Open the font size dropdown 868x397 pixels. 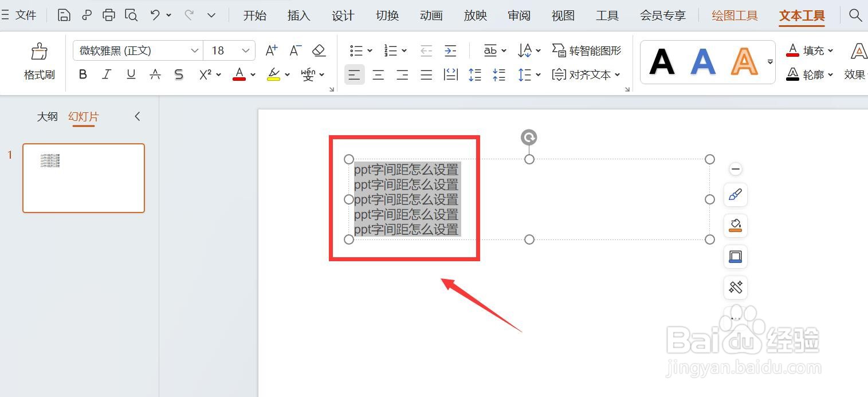[245, 50]
